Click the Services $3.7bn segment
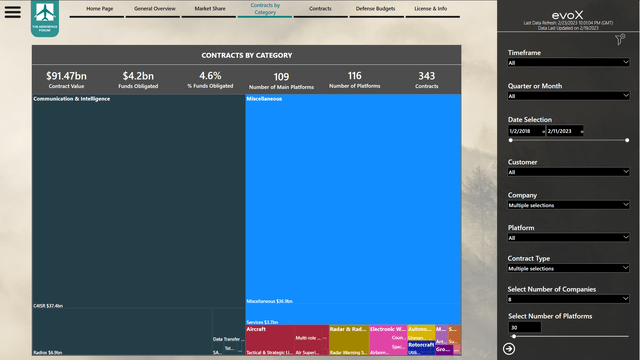This screenshot has height=360, width=640. (353, 314)
